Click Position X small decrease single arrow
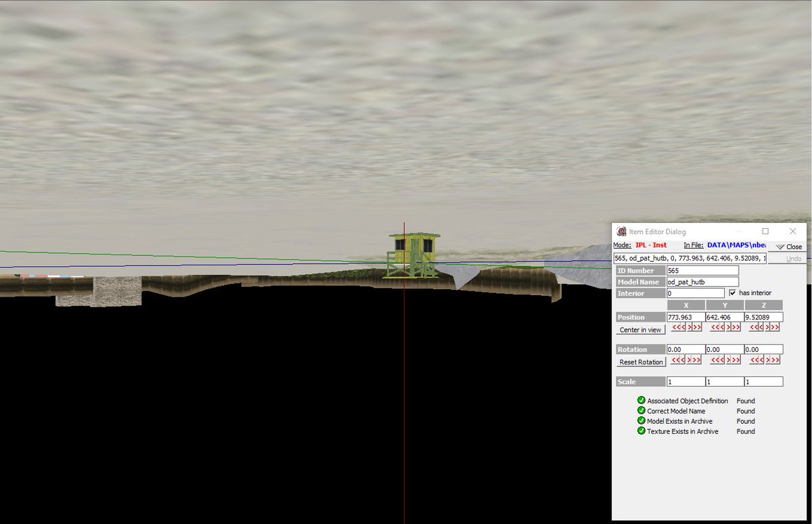 click(683, 327)
